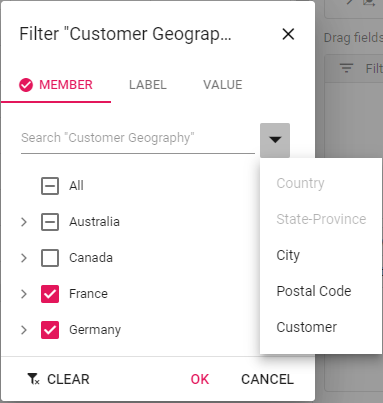Check the Canada checkbox
Viewport: 383px width, 403px height.
point(50,258)
